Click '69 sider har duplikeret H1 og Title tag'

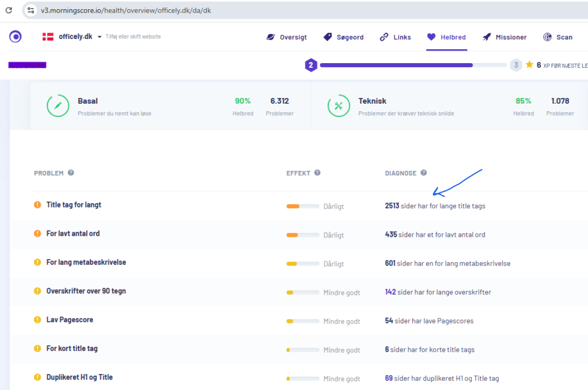(x=442, y=379)
